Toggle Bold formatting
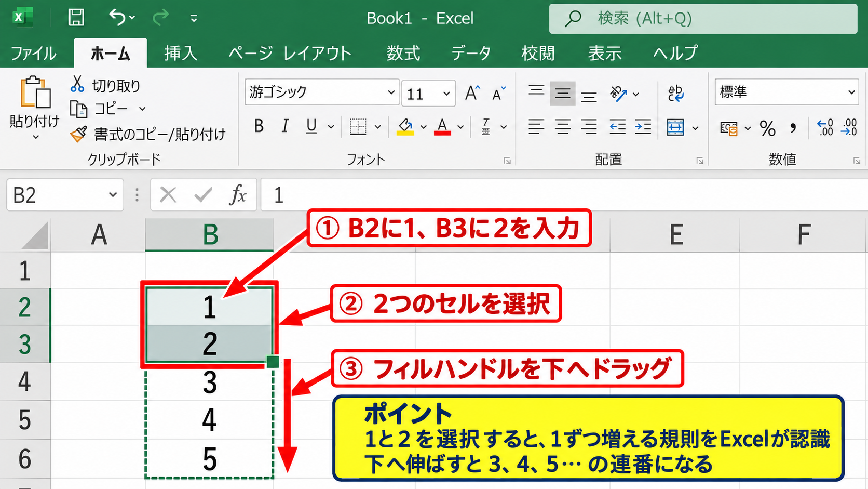Viewport: 868px width, 489px height. click(x=259, y=126)
